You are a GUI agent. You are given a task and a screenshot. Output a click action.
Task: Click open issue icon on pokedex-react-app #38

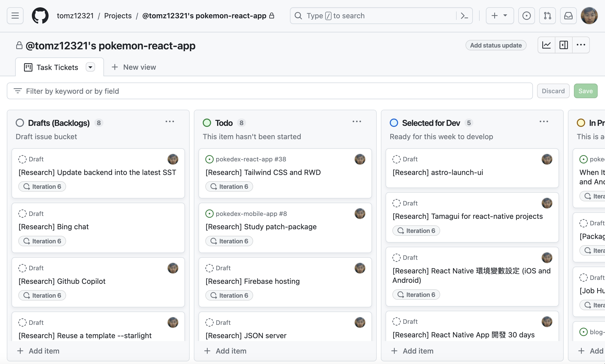(x=209, y=159)
